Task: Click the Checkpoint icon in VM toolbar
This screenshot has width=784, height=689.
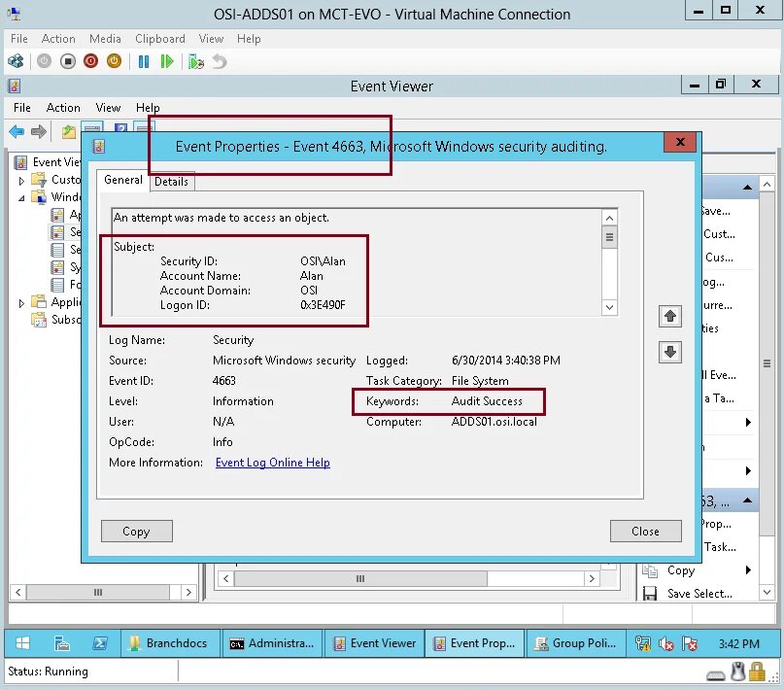Action: point(196,61)
